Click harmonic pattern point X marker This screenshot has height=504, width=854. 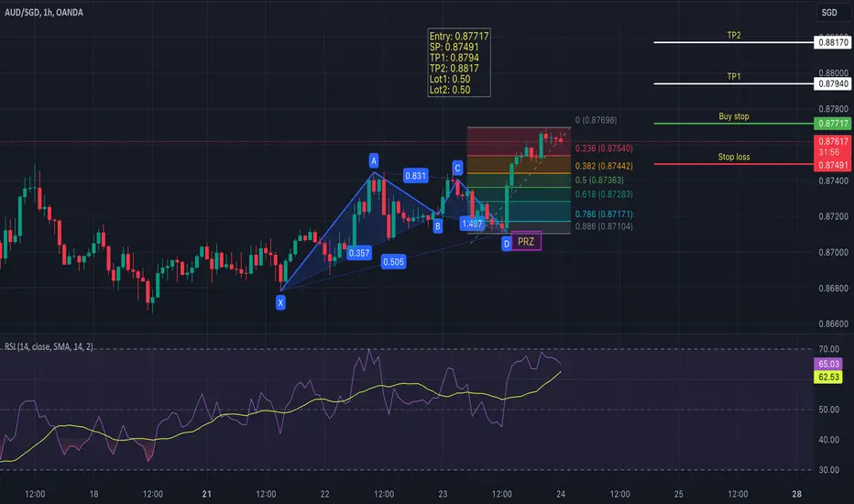pyautogui.click(x=280, y=303)
